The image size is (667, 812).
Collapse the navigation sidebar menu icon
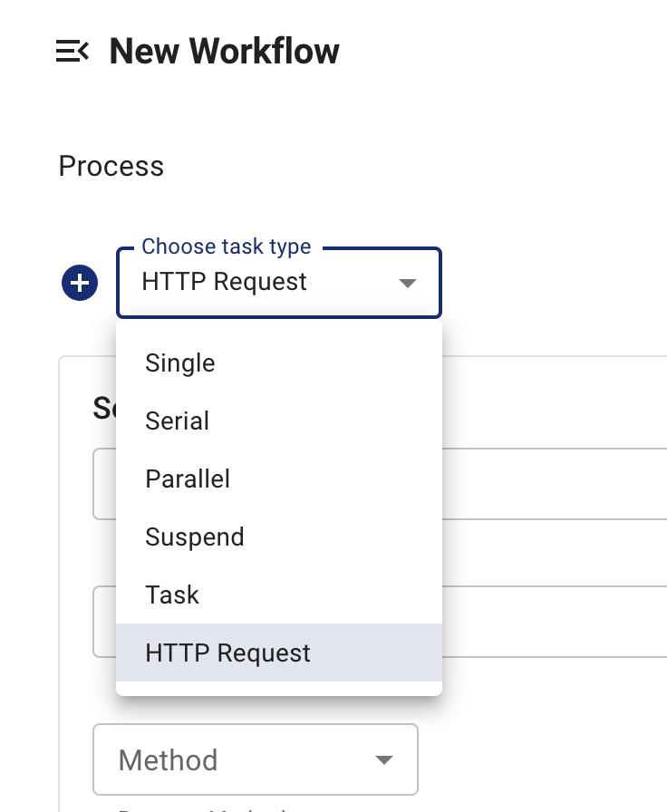point(74,52)
